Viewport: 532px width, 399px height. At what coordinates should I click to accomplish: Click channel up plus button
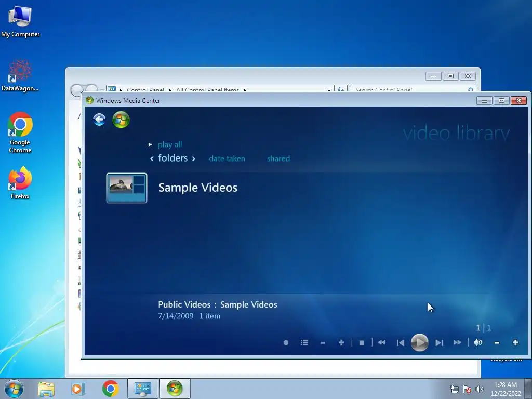[342, 343]
